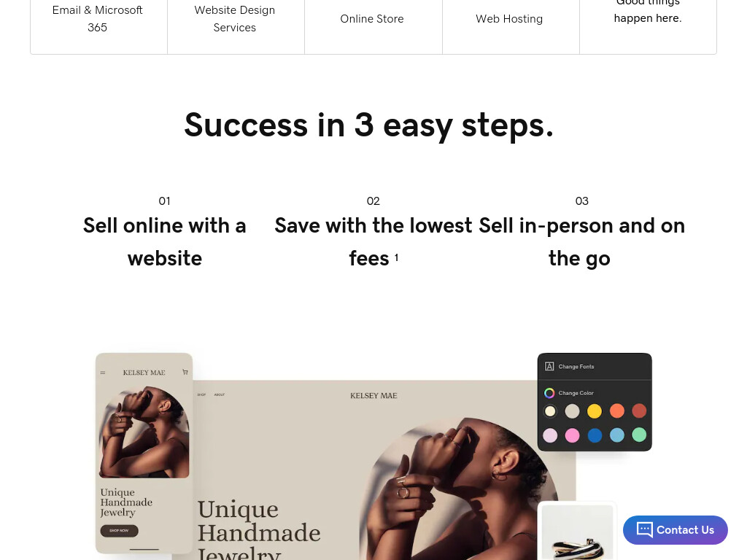This screenshot has height=560, width=747.
Task: Click the chat icon in Contact Us
Action: pos(645,529)
